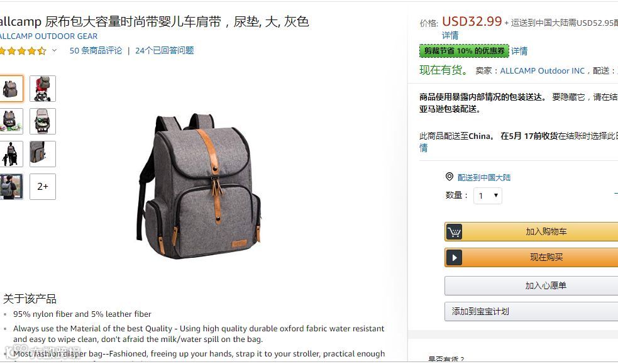Screen dimensions: 618x364
Task: Click the 添加到宝宝计划 button
Action: tap(531, 312)
